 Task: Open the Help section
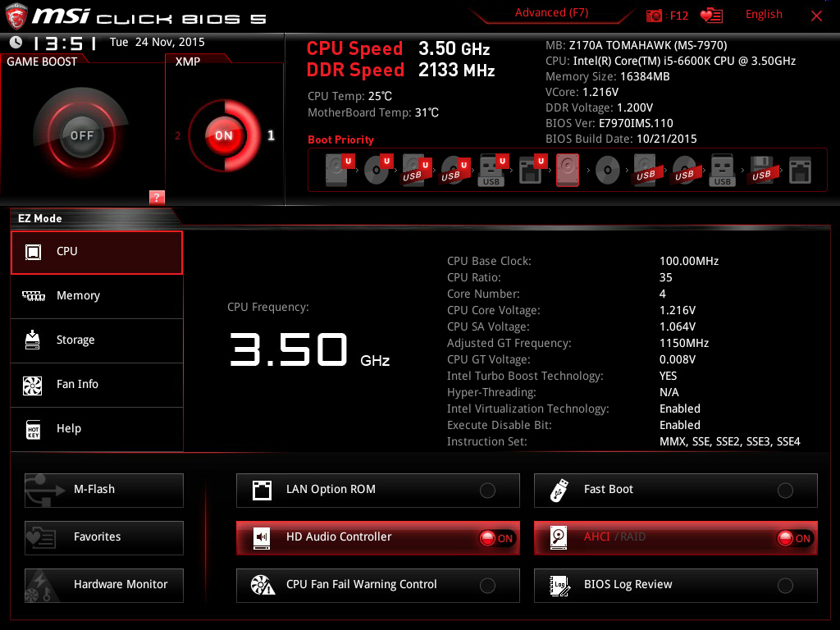[97, 429]
